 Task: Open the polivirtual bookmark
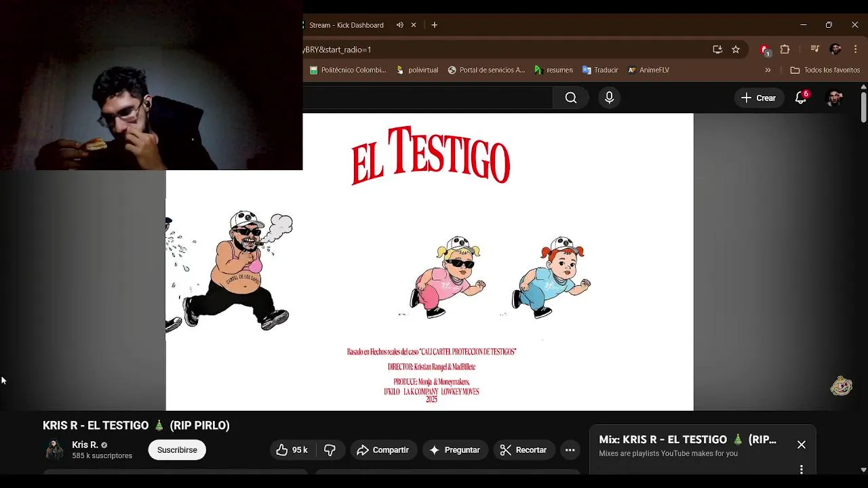pos(417,70)
